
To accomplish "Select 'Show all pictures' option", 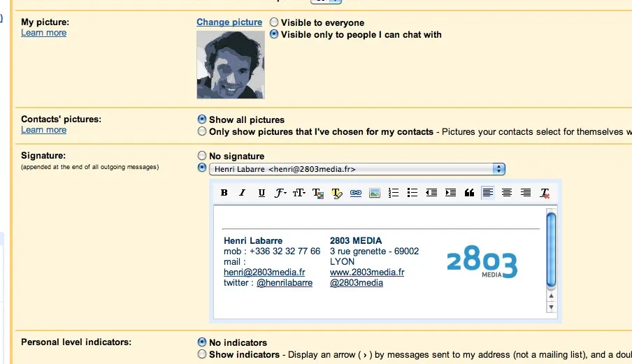I will point(202,119).
